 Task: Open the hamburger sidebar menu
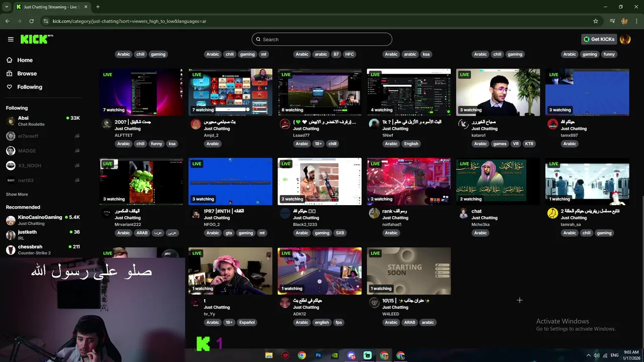pos(11,39)
